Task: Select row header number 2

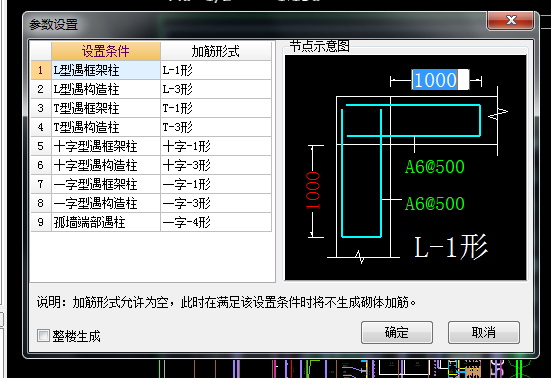Action: tap(41, 89)
